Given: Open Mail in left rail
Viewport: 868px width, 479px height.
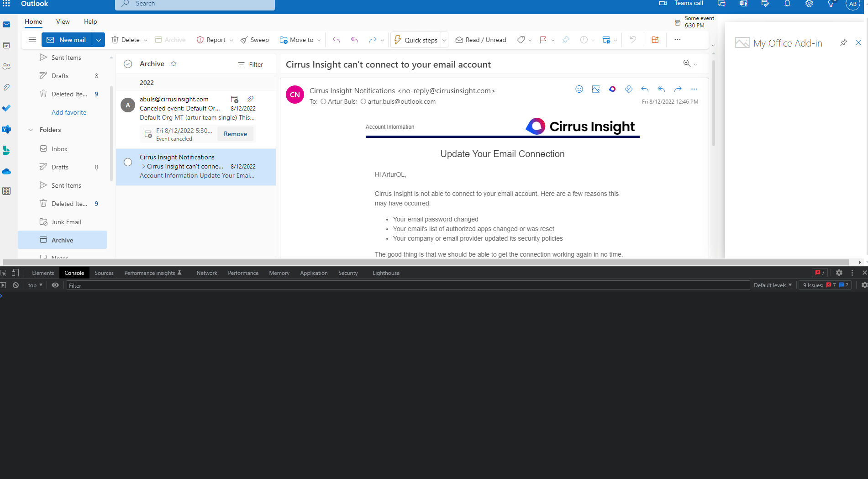Looking at the screenshot, I should pos(6,25).
